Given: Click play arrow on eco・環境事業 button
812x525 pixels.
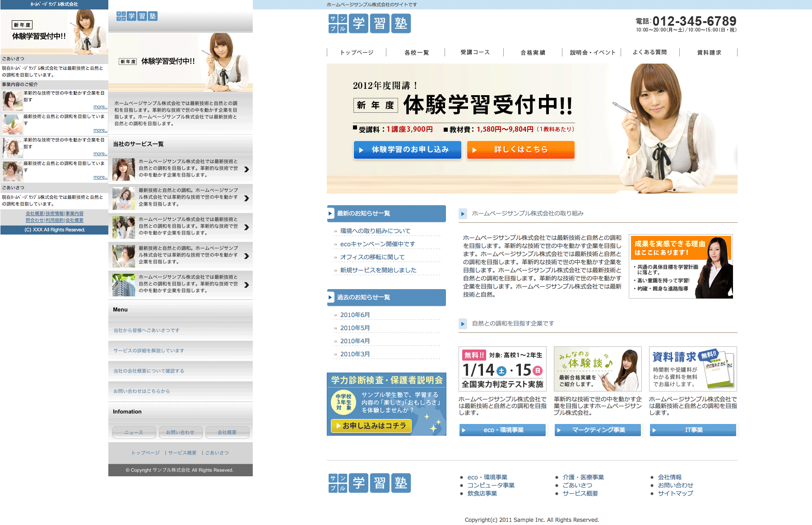Looking at the screenshot, I should click(x=464, y=430).
